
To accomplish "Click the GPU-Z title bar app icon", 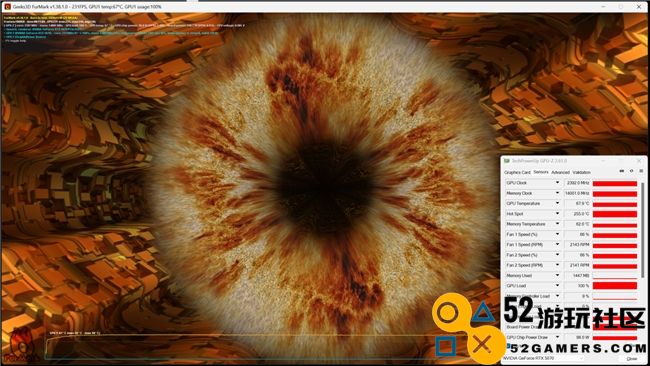I will tap(507, 161).
